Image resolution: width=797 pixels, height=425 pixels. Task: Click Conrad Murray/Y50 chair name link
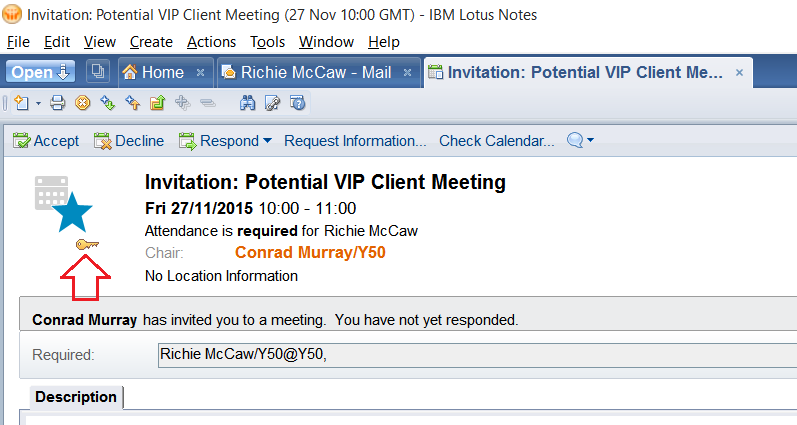[x=310, y=252]
